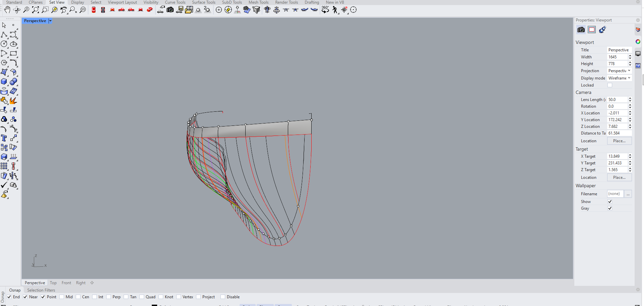Switch to the Top viewport tab

click(53, 283)
